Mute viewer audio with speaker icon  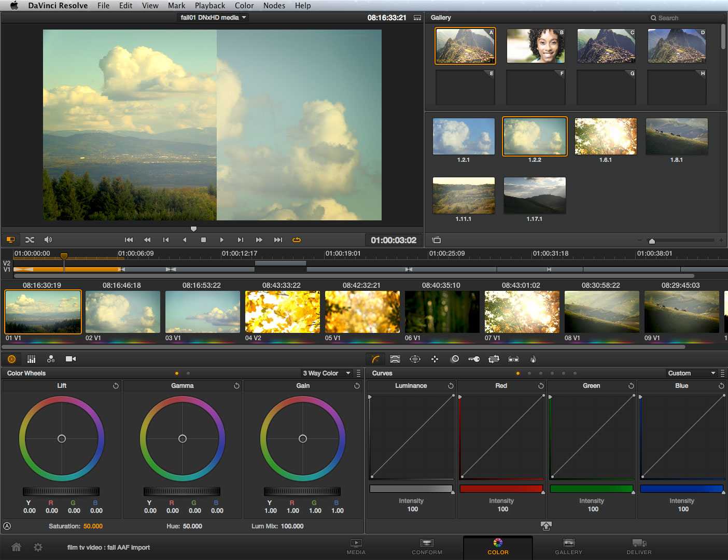pyautogui.click(x=48, y=240)
